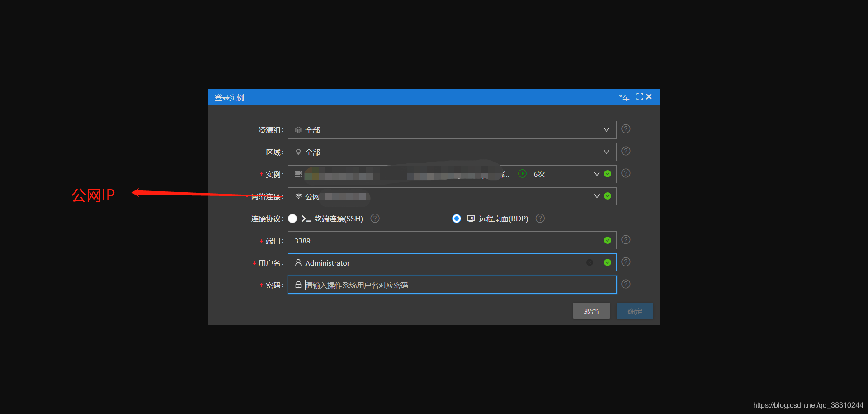Expand the 区域 dropdown showing 全部
868x414 pixels.
pos(452,152)
